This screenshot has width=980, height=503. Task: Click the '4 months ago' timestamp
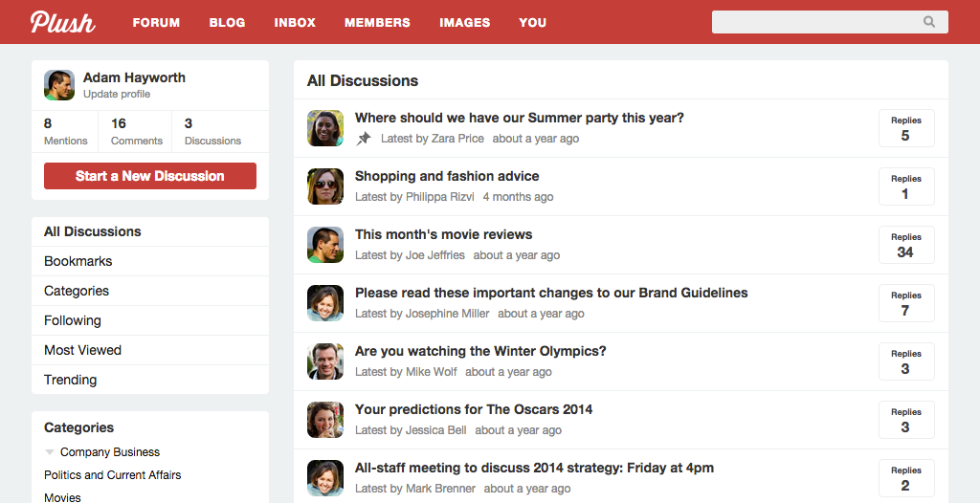click(518, 197)
